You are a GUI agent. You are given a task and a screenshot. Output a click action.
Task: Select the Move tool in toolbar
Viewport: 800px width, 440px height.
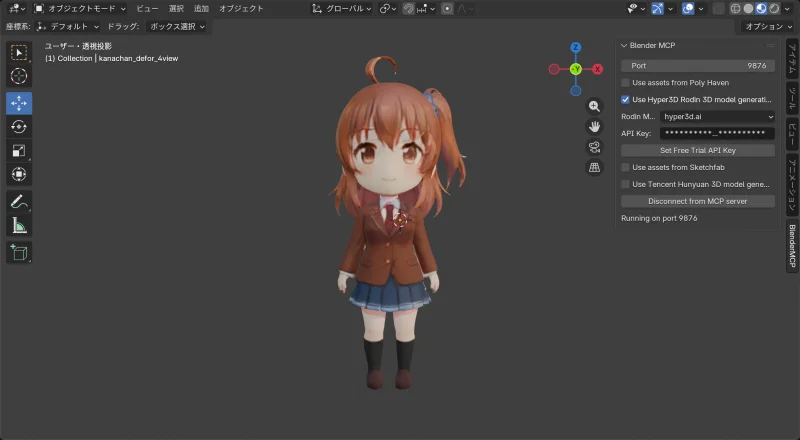(19, 103)
